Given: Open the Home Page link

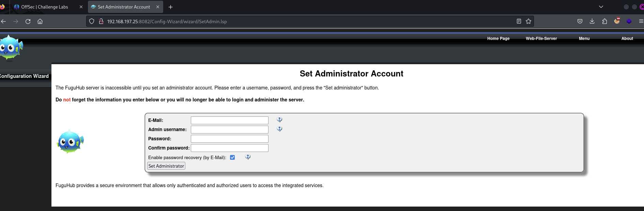Looking at the screenshot, I should coord(498,39).
